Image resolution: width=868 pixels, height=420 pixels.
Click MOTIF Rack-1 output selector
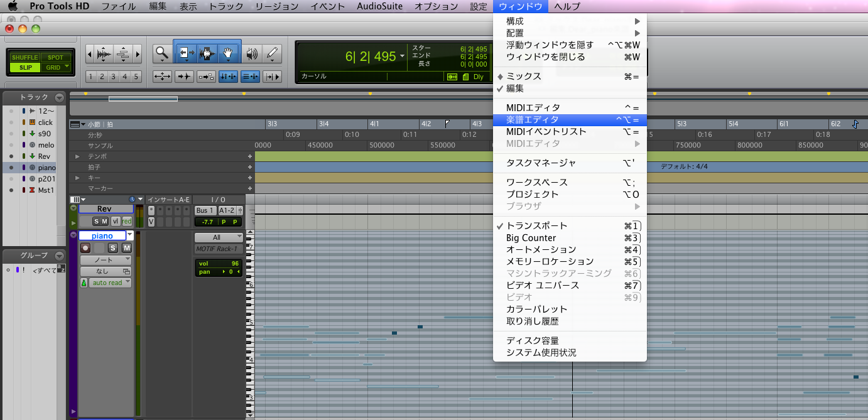(219, 249)
